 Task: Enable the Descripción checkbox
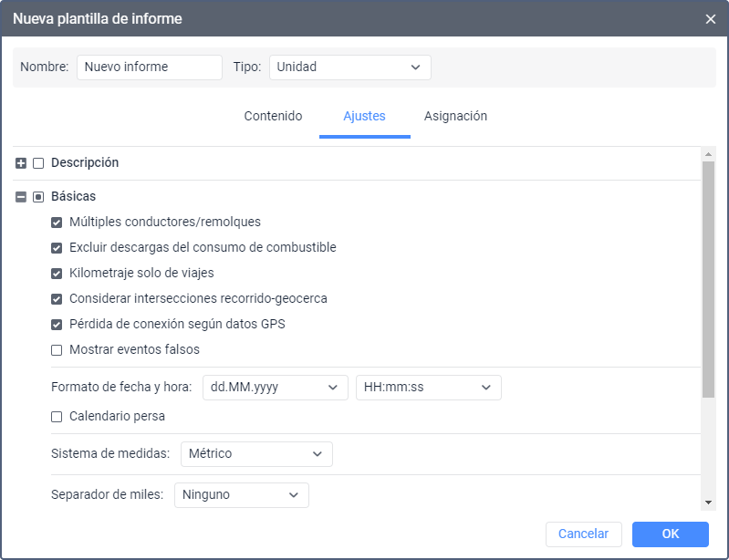(38, 163)
